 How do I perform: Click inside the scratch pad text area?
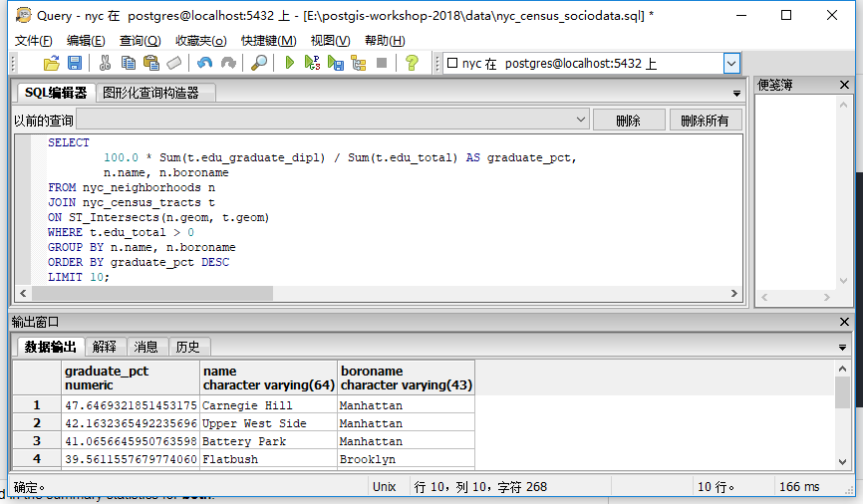pyautogui.click(x=796, y=192)
